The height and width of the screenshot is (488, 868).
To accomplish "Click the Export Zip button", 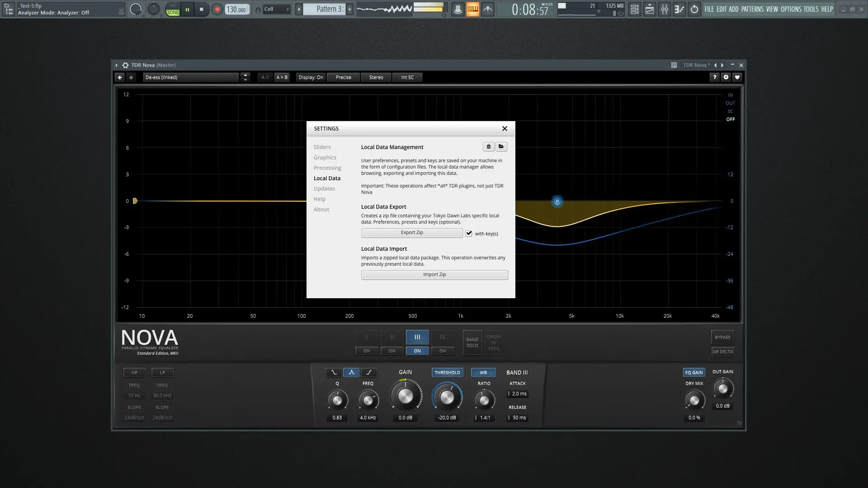I will click(x=411, y=233).
